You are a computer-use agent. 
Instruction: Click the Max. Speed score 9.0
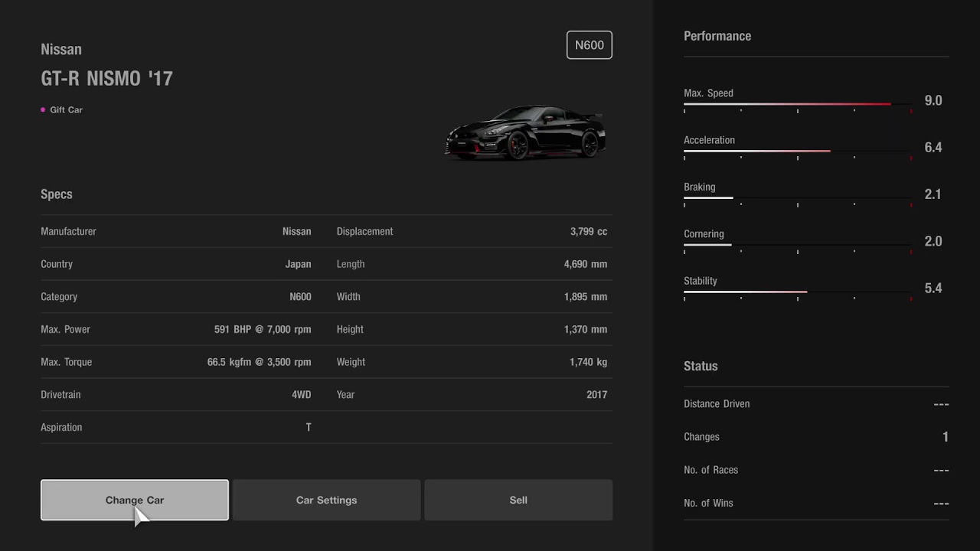[x=933, y=100]
